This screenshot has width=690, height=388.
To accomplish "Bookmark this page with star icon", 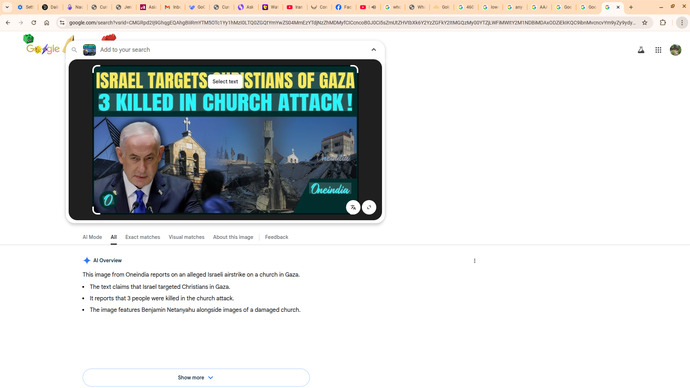I will [645, 22].
